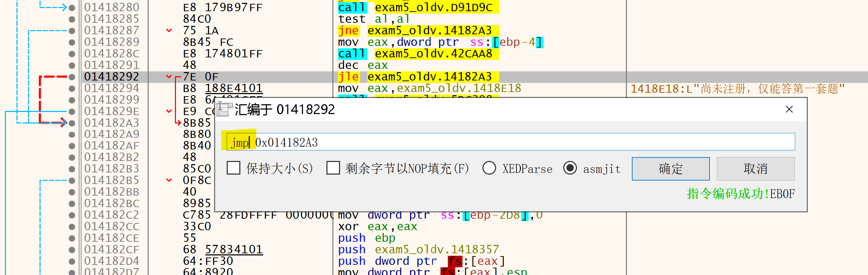Click call exam5_oldv.42CAA8 instruction
Image resolution: width=868 pixels, height=275 pixels.
(418, 54)
